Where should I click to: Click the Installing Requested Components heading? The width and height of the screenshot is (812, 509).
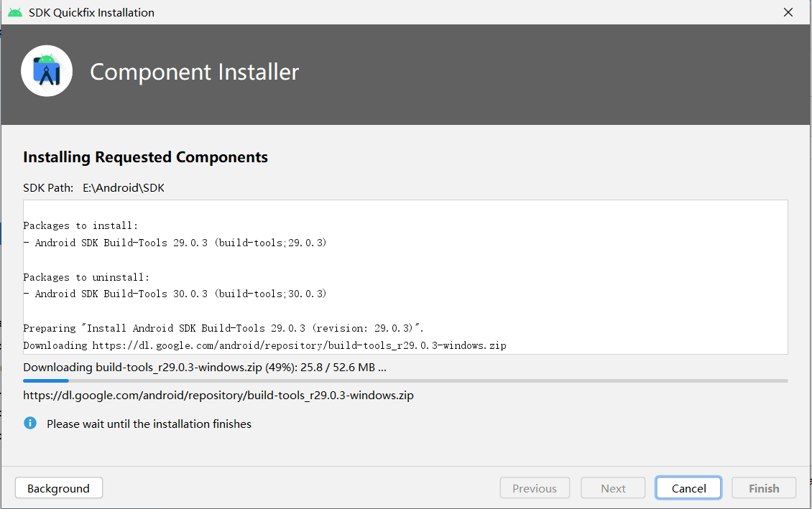(x=145, y=157)
